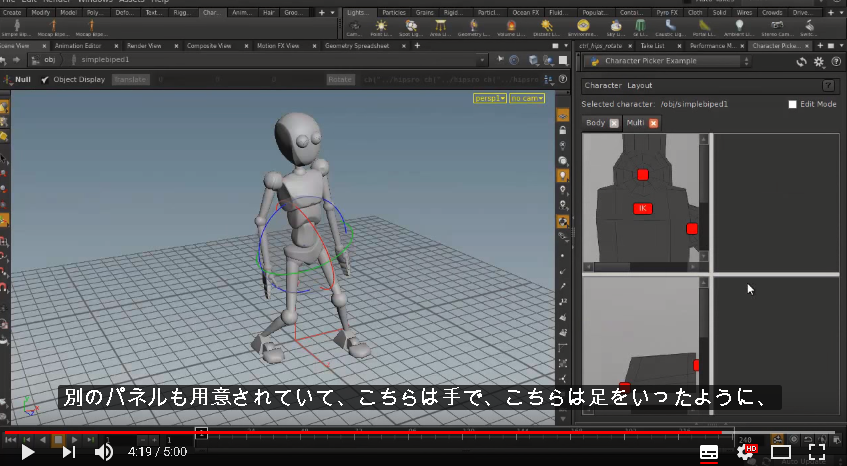Click the Distant Light shelf tool
847x466 pixels.
coord(546,28)
